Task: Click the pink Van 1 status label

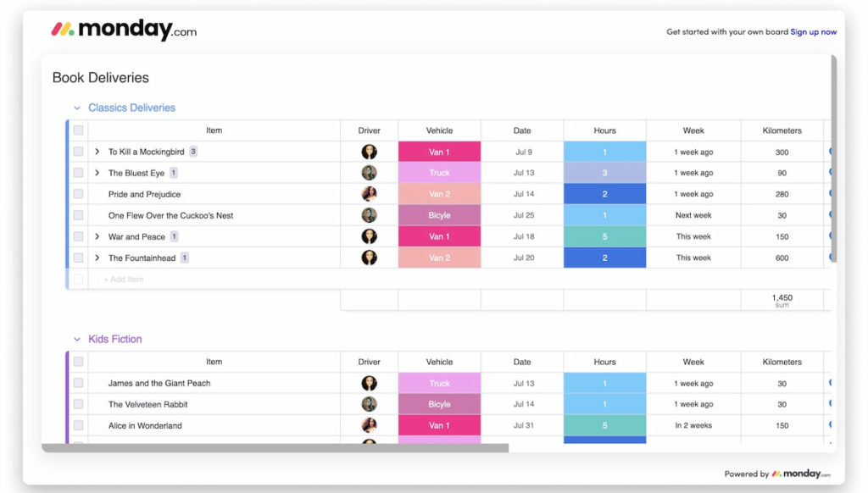Action: click(x=438, y=151)
